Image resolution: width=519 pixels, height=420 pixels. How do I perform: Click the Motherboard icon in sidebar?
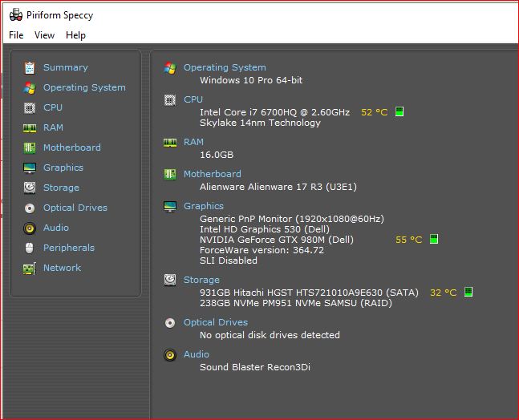pyautogui.click(x=30, y=147)
